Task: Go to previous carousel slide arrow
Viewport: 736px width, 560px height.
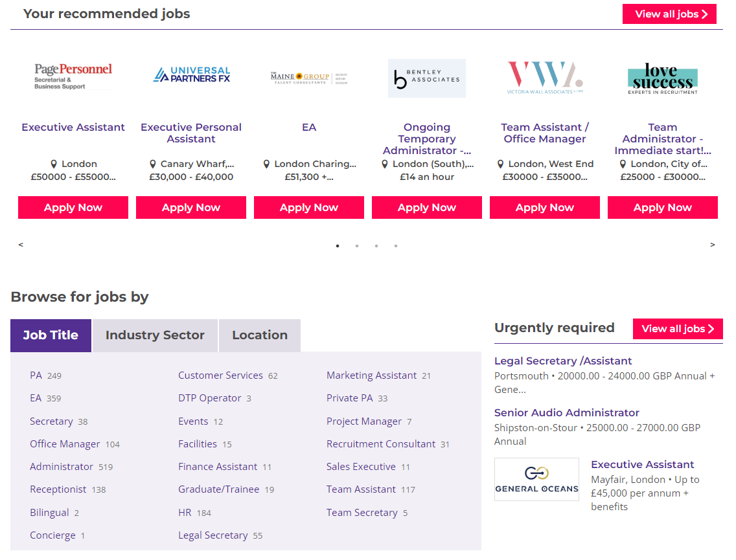Action: 21,245
